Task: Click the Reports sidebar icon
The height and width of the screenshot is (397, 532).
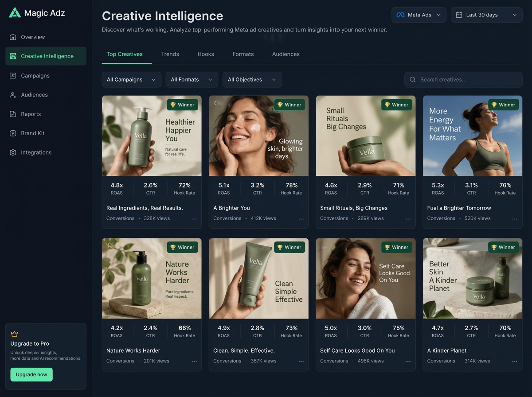Action: tap(13, 114)
